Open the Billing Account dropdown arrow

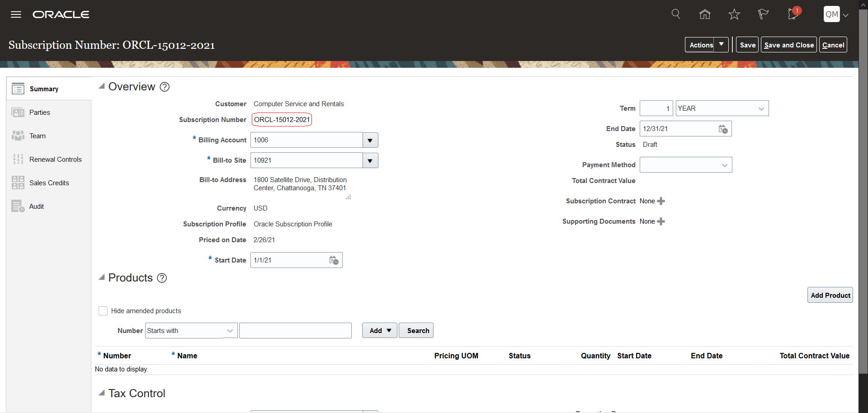tap(370, 140)
